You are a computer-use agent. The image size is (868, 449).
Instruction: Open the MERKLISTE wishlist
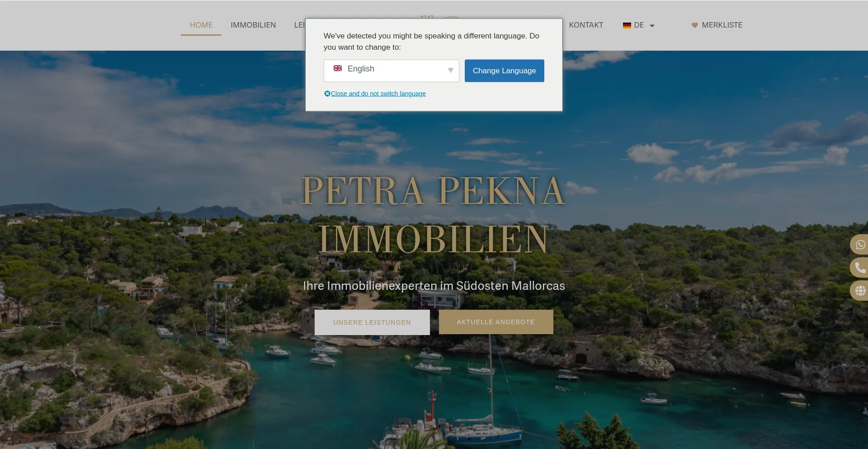(722, 25)
